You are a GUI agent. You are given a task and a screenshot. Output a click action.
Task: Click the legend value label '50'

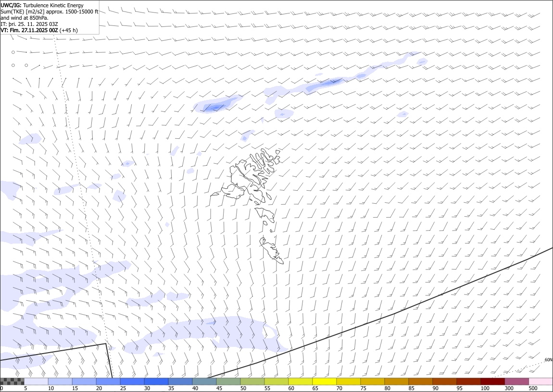(x=243, y=389)
